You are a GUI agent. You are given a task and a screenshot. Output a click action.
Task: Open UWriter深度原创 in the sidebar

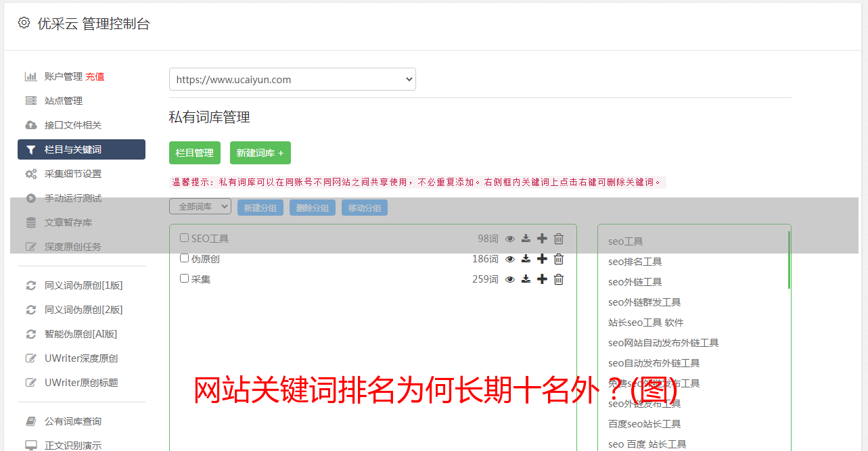(81, 358)
